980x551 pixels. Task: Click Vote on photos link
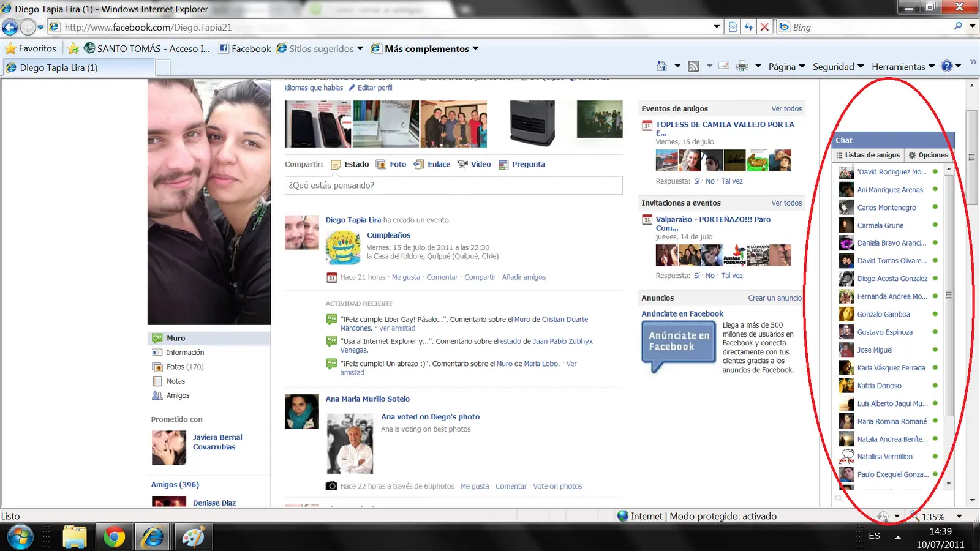click(x=557, y=486)
